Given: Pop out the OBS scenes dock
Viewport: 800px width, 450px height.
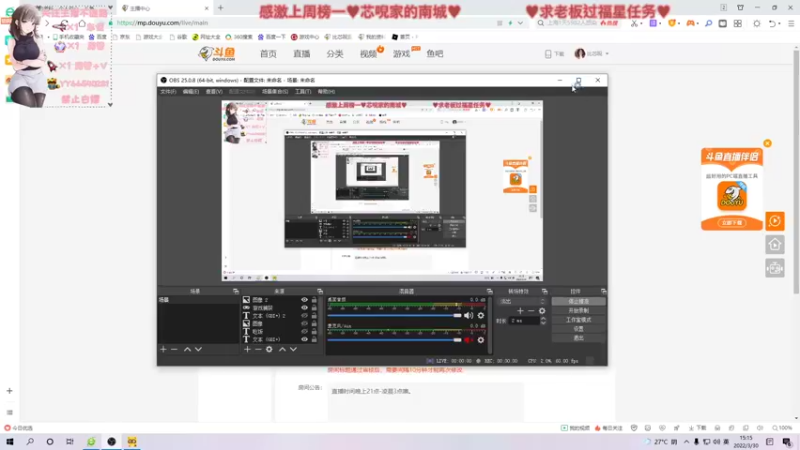Looking at the screenshot, I should 236,291.
